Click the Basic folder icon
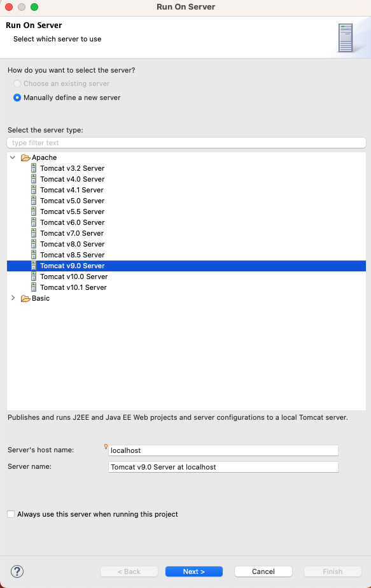371x588 pixels. [25, 299]
